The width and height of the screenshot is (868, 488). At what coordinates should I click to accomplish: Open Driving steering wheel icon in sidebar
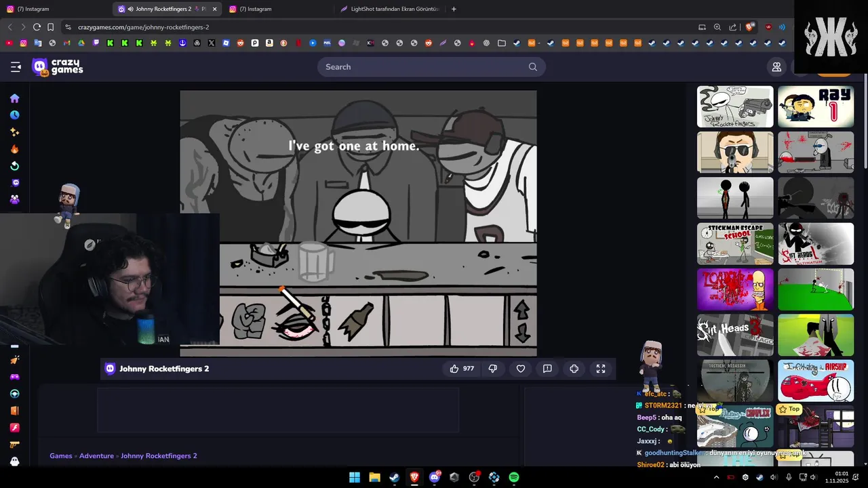point(14,394)
